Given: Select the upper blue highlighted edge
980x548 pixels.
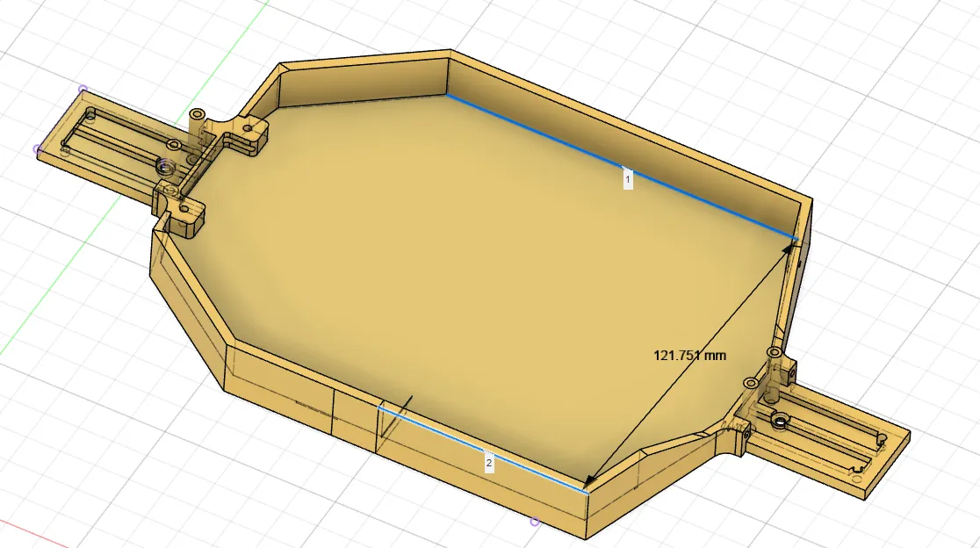Looking at the screenshot, I should pos(621,166).
